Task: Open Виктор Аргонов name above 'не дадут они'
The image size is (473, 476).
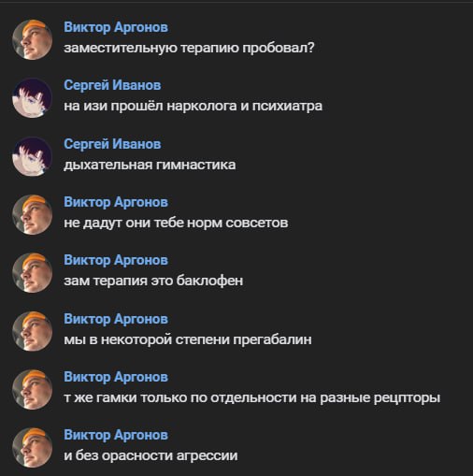Action: pyautogui.click(x=116, y=202)
